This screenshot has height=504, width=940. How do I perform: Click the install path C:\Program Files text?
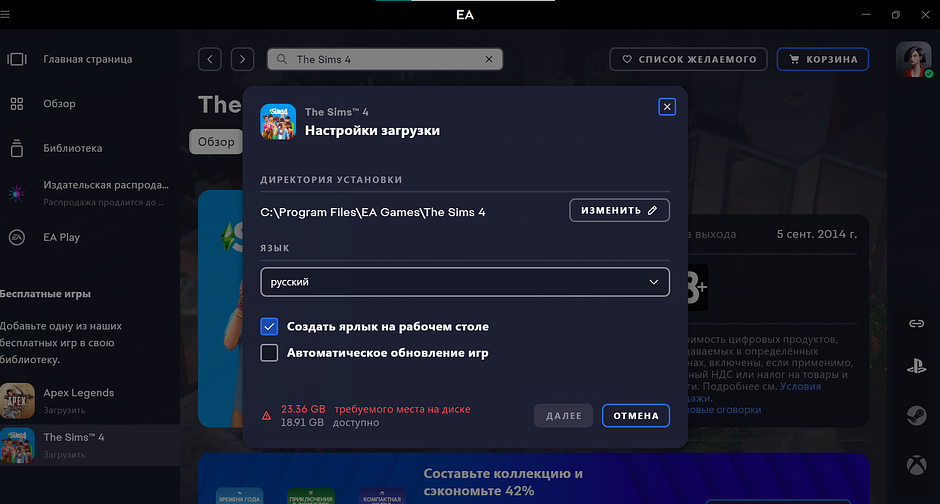(373, 212)
